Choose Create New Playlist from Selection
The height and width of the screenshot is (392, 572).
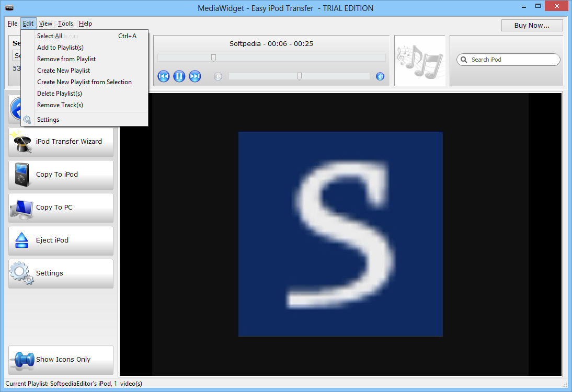pyautogui.click(x=84, y=82)
